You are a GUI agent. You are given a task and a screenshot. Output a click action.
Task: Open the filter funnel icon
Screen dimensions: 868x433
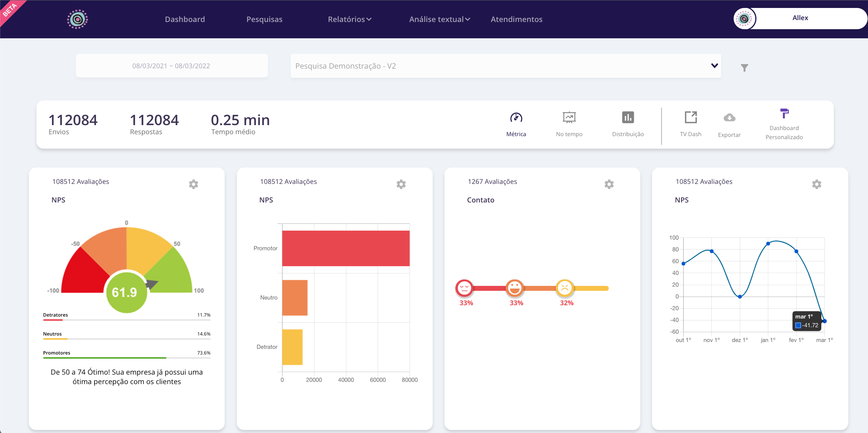[x=744, y=68]
